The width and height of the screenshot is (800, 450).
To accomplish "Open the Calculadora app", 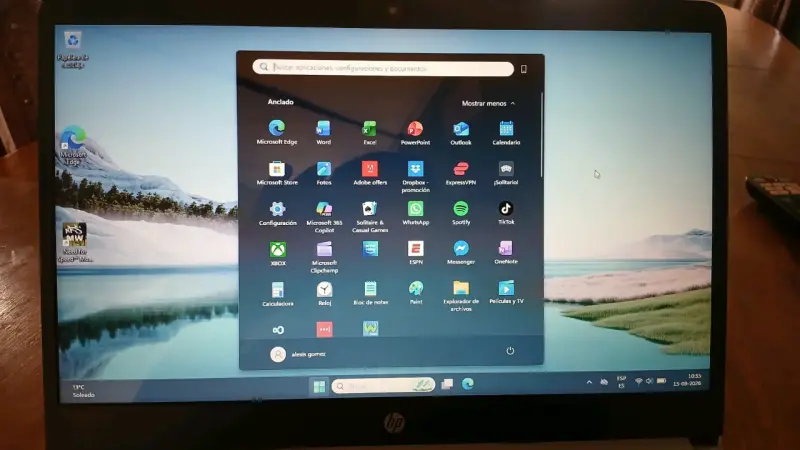I will coord(278,294).
